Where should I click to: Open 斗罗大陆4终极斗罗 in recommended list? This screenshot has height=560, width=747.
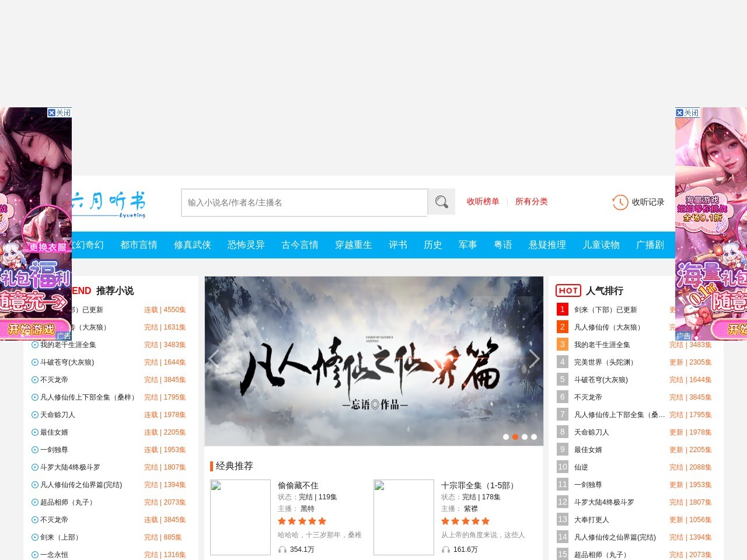coord(70,467)
